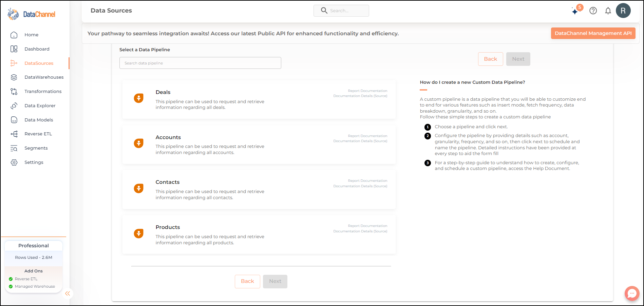Open Products Report Documentation link
Screen dimensions: 644x306
(367, 226)
